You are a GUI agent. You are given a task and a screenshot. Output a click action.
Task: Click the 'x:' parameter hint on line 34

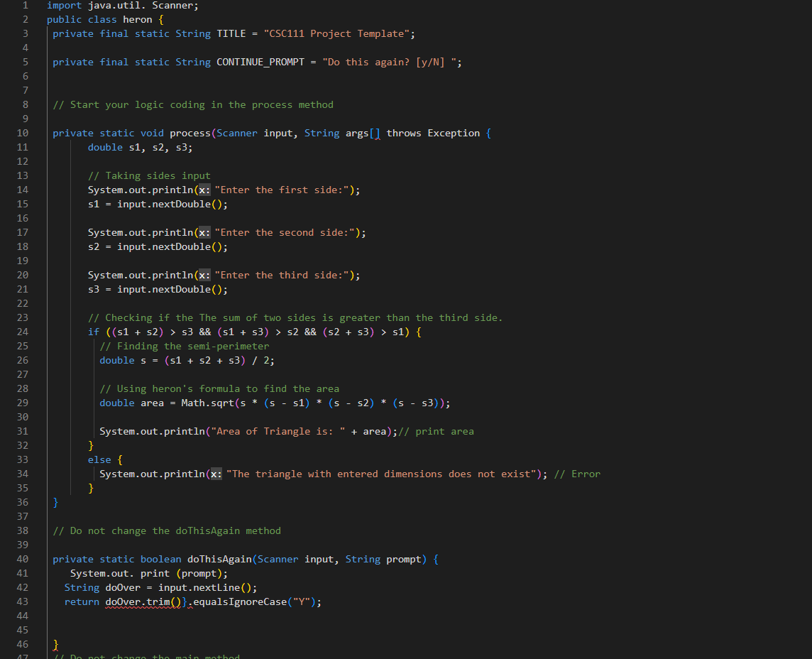coord(216,474)
